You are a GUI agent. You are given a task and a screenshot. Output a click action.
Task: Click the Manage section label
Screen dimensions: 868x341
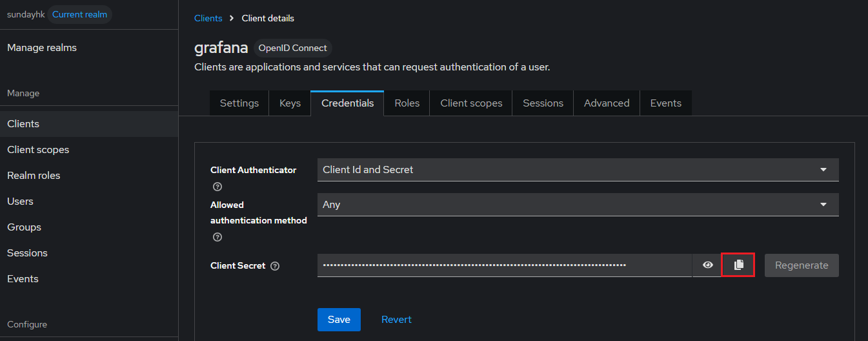(x=23, y=93)
